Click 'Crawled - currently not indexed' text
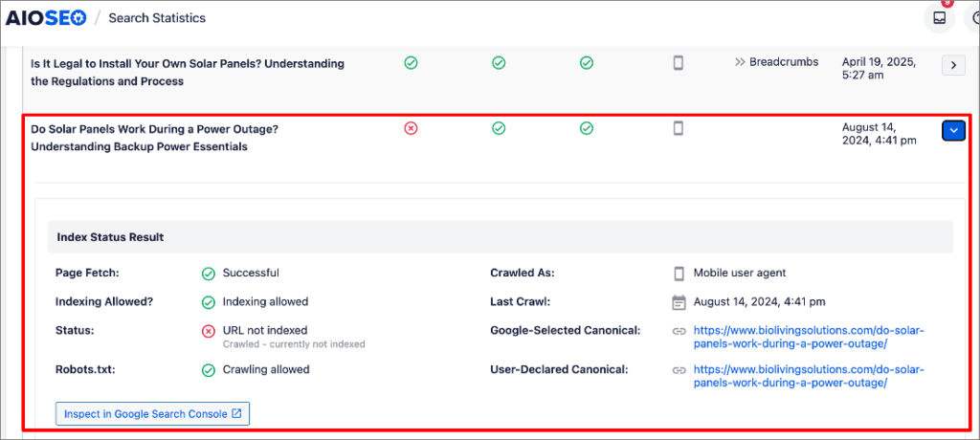The image size is (980, 440). 294,344
